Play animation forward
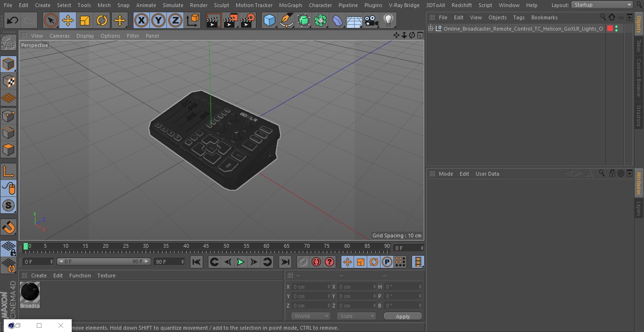The width and height of the screenshot is (644, 332). [x=240, y=262]
